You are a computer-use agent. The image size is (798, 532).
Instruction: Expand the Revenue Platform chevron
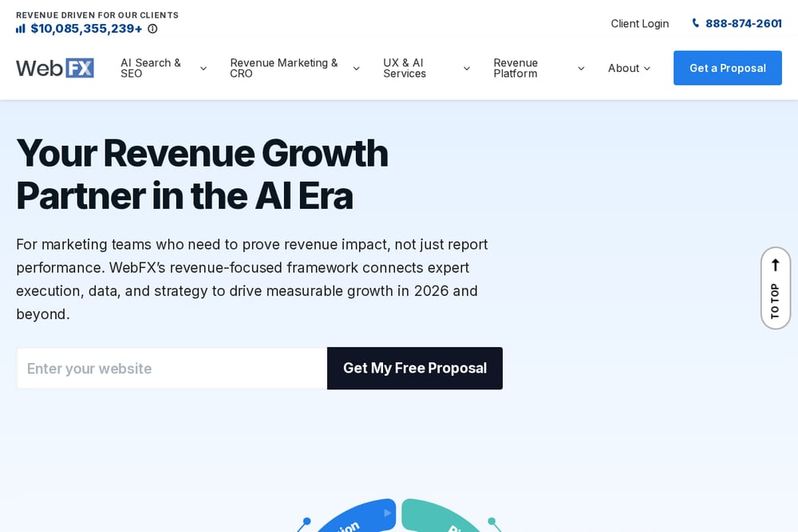tap(581, 68)
